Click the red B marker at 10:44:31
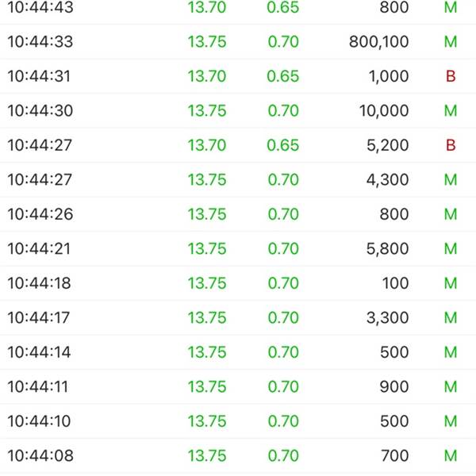Image resolution: width=476 pixels, height=476 pixels. (451, 76)
